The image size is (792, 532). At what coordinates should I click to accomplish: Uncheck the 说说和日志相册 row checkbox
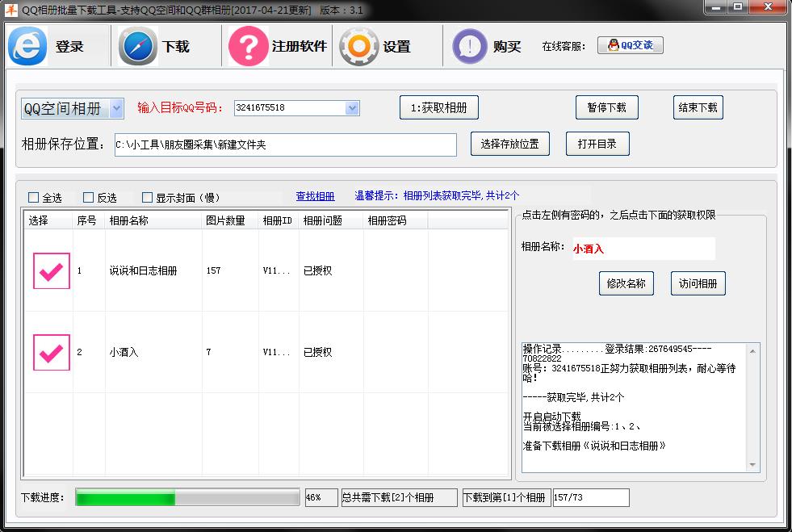pos(52,270)
